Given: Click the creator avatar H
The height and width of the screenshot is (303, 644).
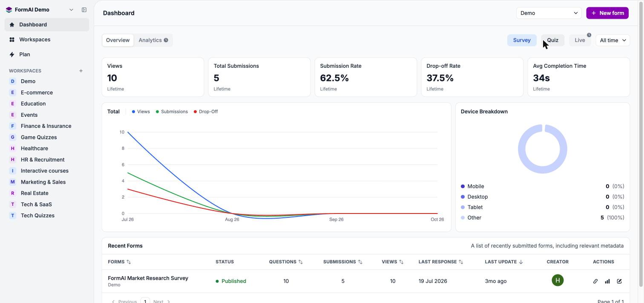Looking at the screenshot, I should (x=558, y=280).
